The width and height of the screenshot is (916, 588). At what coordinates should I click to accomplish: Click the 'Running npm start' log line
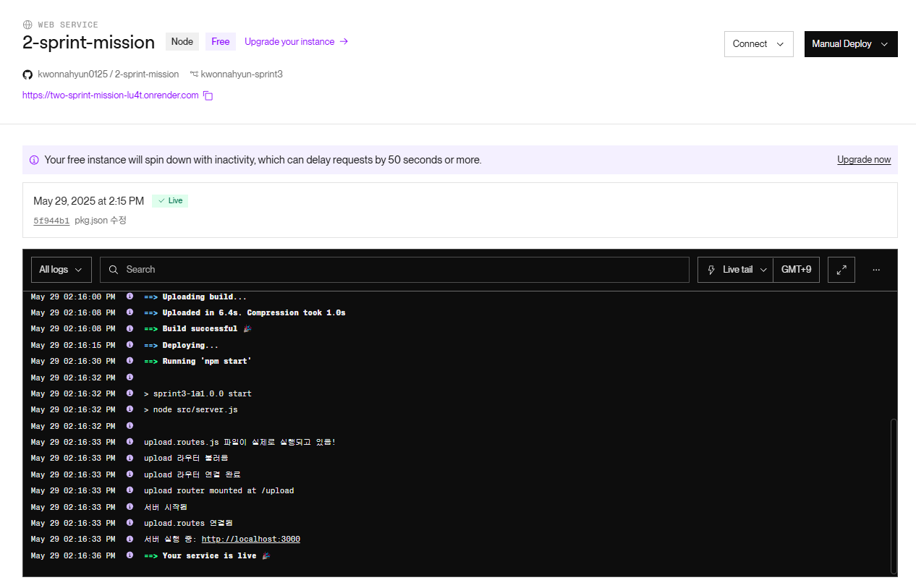[198, 361]
